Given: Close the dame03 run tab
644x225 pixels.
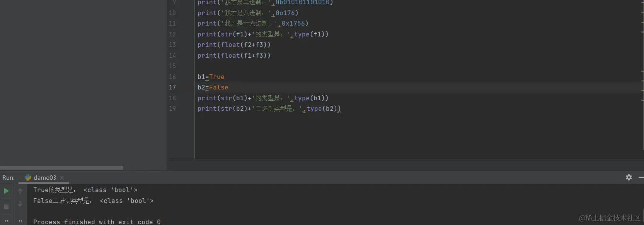Looking at the screenshot, I should click(x=62, y=178).
